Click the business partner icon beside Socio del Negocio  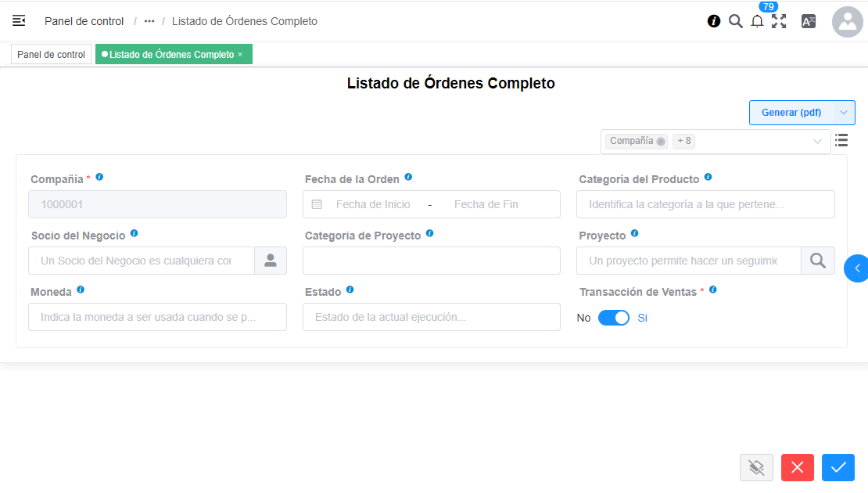click(271, 260)
